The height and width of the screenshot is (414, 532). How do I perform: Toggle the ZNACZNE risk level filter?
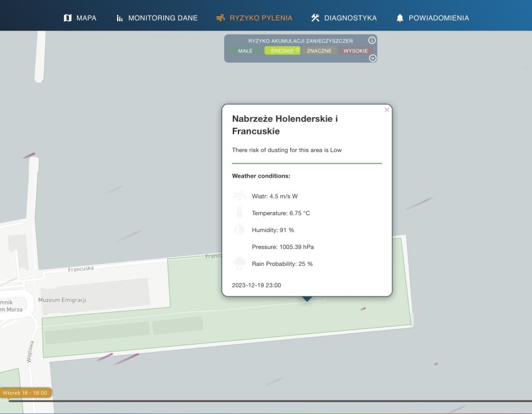(x=319, y=51)
